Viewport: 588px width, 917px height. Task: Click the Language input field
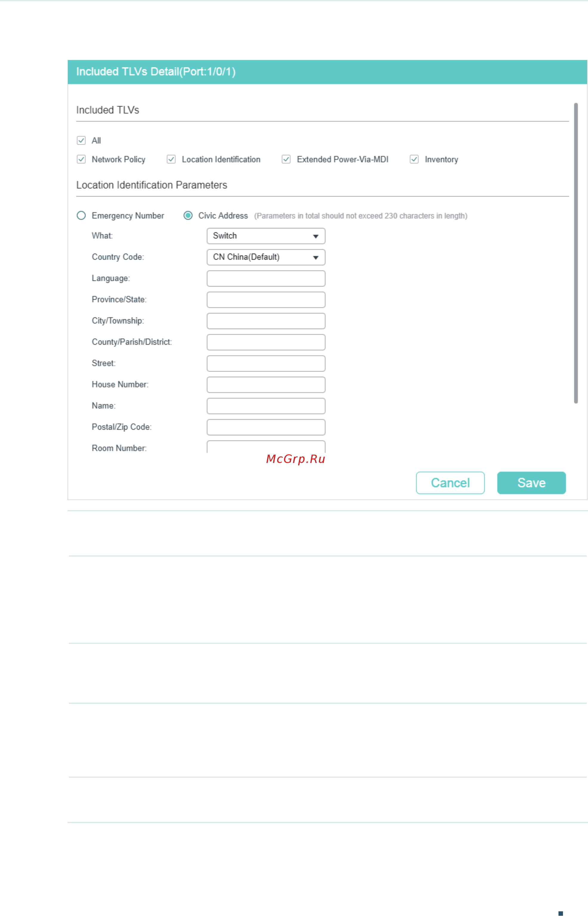pyautogui.click(x=266, y=278)
